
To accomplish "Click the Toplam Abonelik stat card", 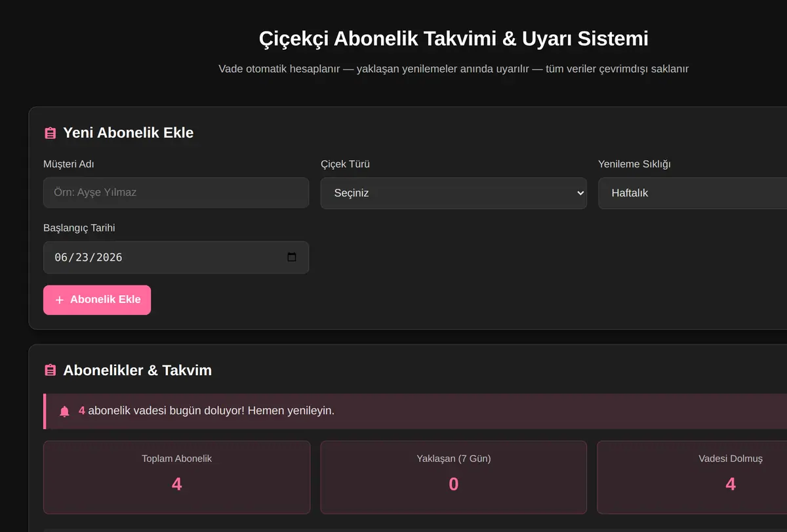I will (x=176, y=477).
